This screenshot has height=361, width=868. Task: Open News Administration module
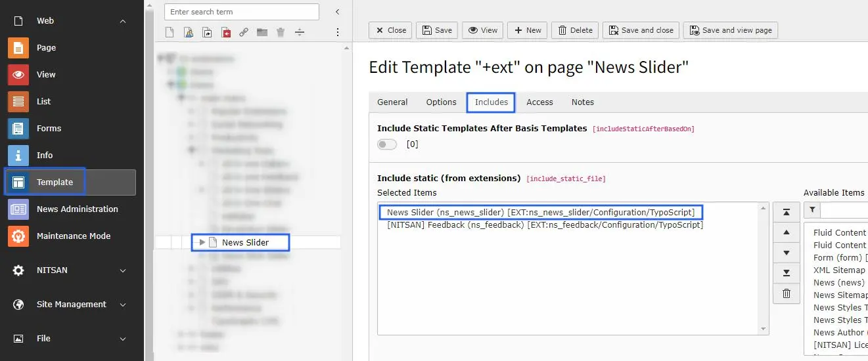pyautogui.click(x=77, y=209)
